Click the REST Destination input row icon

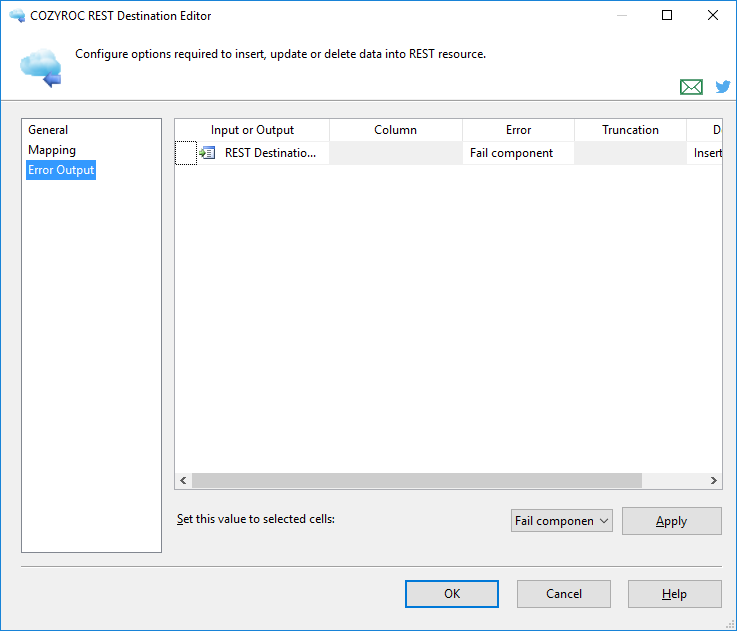coord(207,153)
